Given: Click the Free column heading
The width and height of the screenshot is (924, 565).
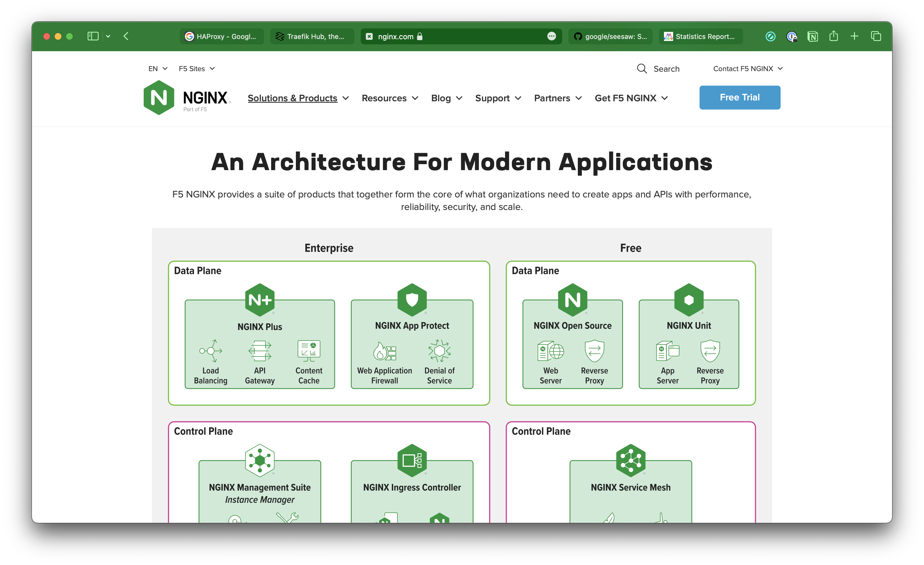Looking at the screenshot, I should point(631,248).
